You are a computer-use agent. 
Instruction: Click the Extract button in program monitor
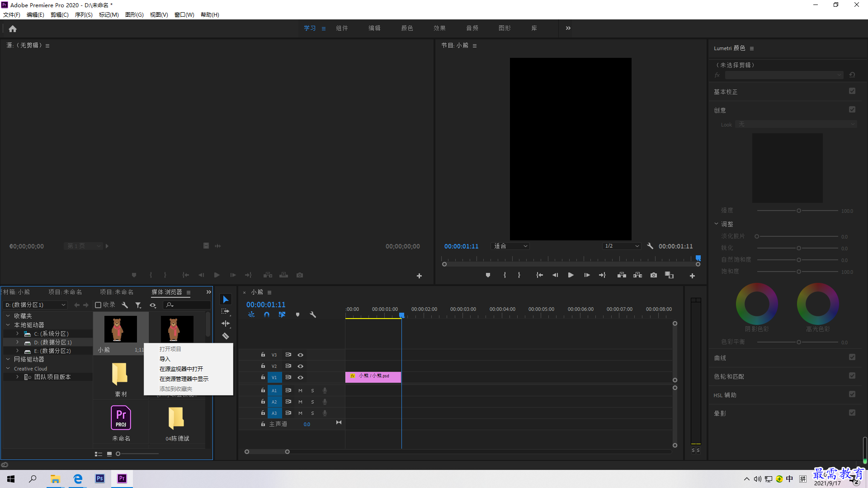point(637,275)
